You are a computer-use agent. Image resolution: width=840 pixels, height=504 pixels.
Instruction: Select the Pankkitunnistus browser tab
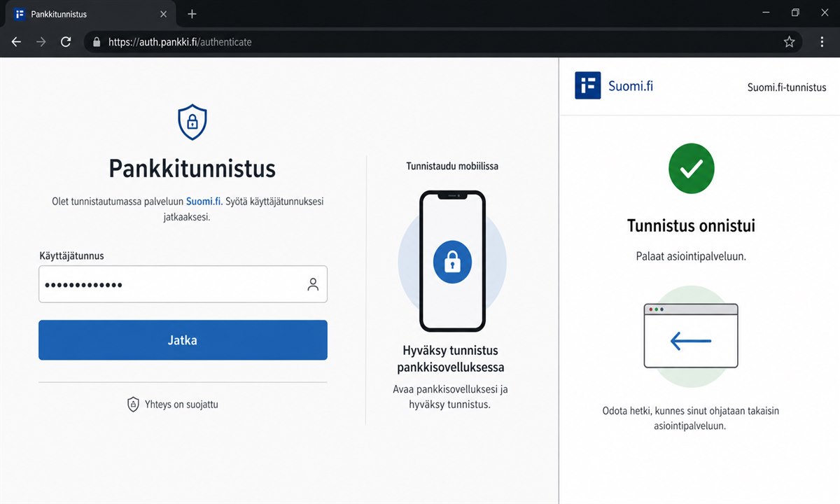(91, 14)
